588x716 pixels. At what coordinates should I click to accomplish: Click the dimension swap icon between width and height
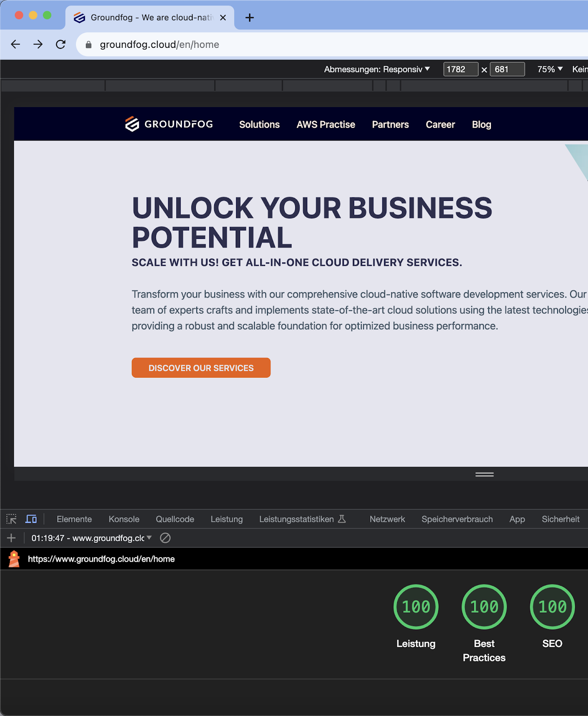coord(484,70)
